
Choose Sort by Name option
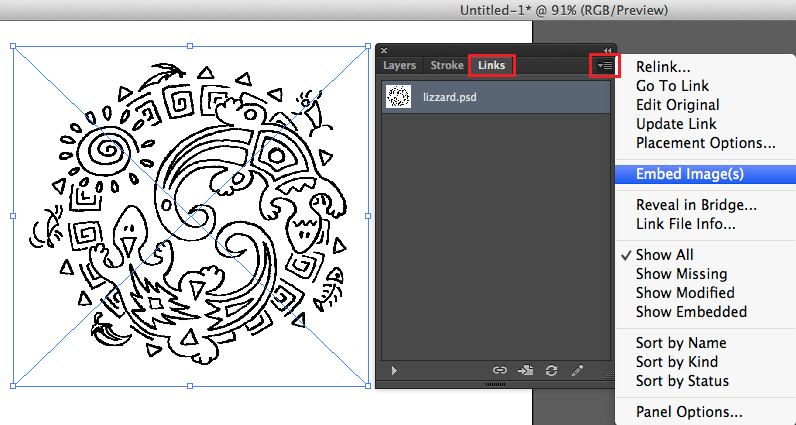point(682,343)
